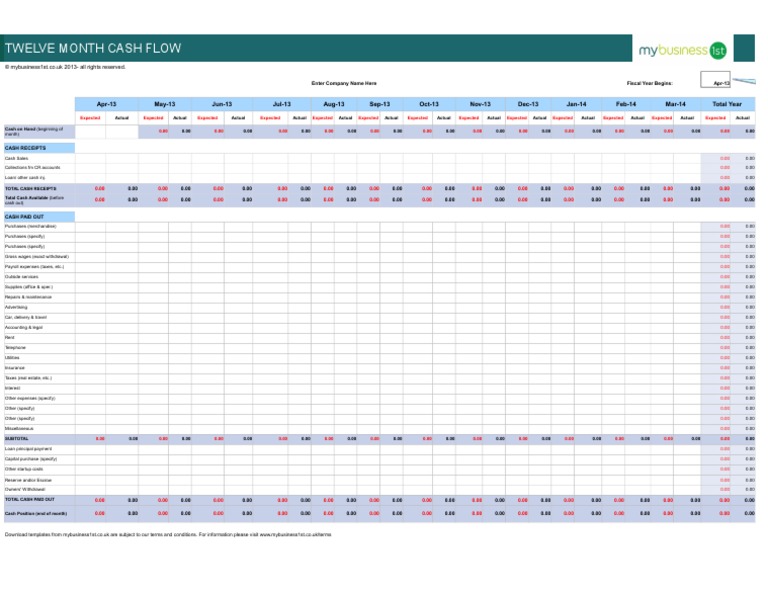The image size is (768, 594).
Task: Click the Total Year 'Actual' sub-header
Action: click(x=743, y=118)
